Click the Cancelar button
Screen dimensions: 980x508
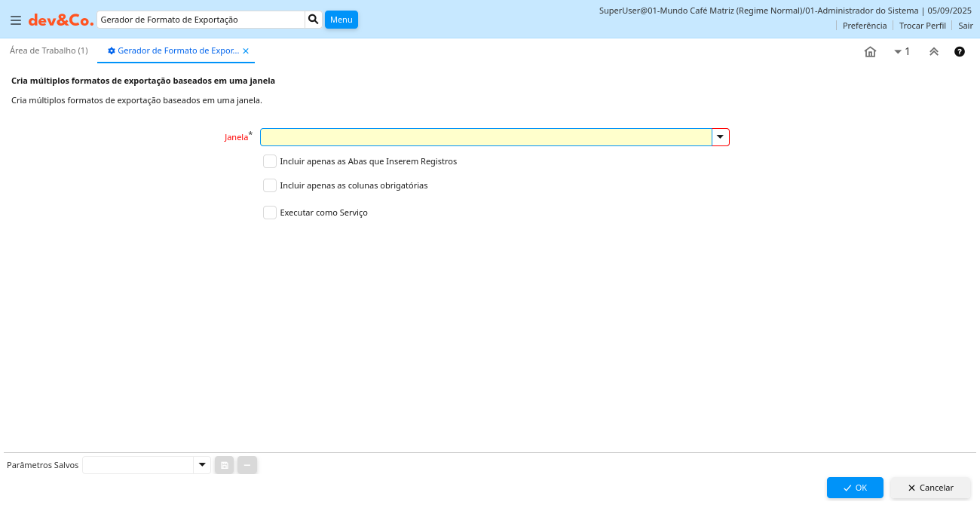coord(930,488)
